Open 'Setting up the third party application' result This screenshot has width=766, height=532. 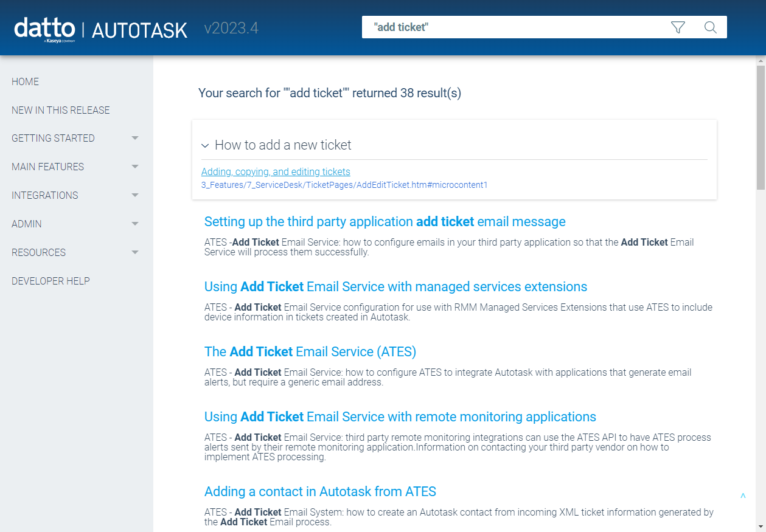[x=385, y=221]
